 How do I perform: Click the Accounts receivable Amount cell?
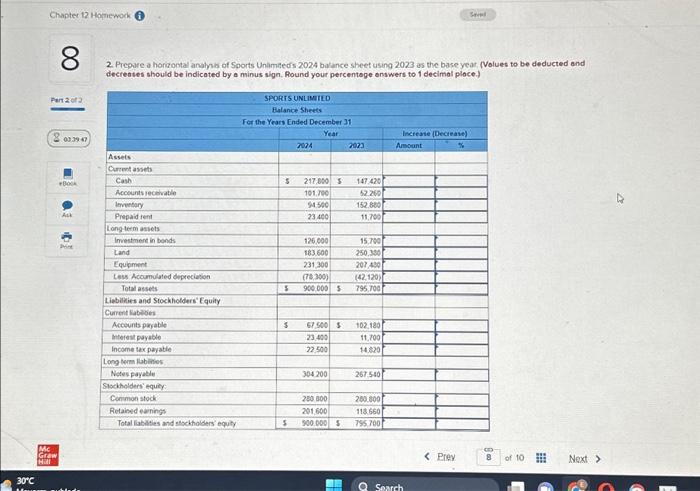[408, 193]
